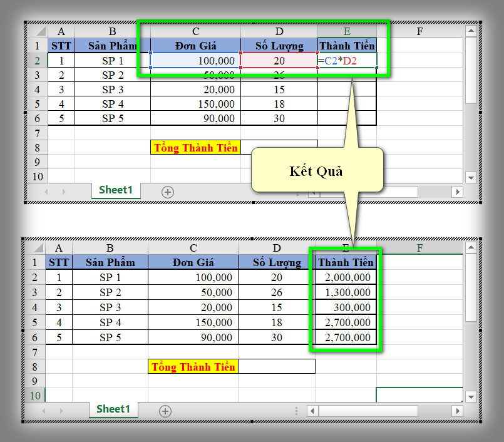Click the previous sheet arrow in the bottom workbook
The width and height of the screenshot is (504, 442).
tap(43, 411)
